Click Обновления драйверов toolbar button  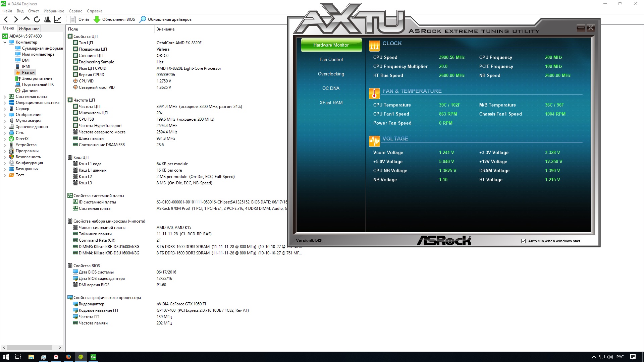coord(166,19)
